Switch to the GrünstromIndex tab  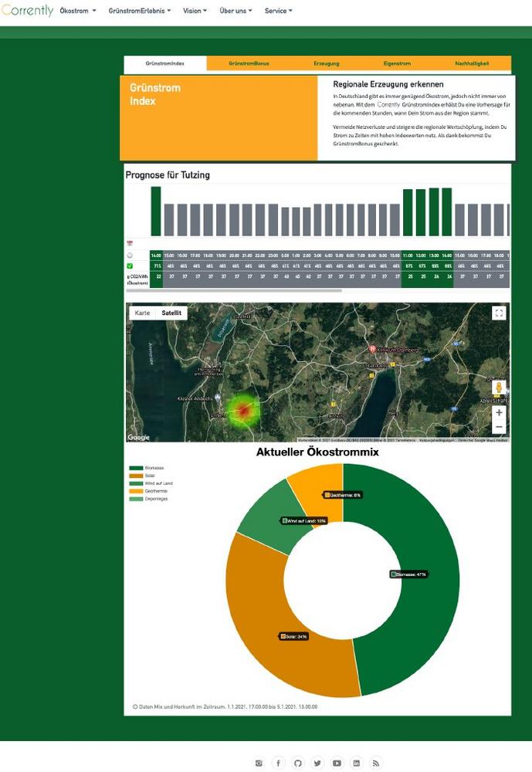(165, 63)
